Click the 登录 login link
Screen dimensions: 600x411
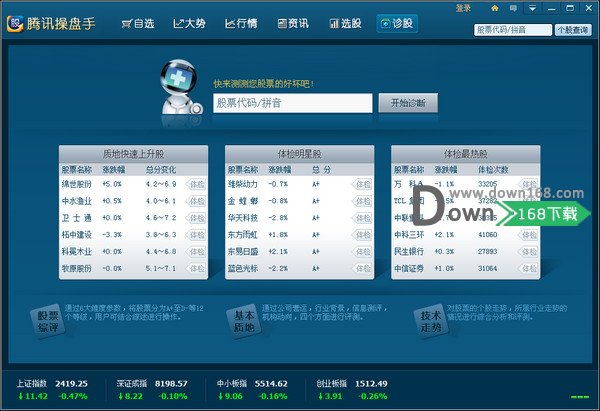pyautogui.click(x=463, y=8)
